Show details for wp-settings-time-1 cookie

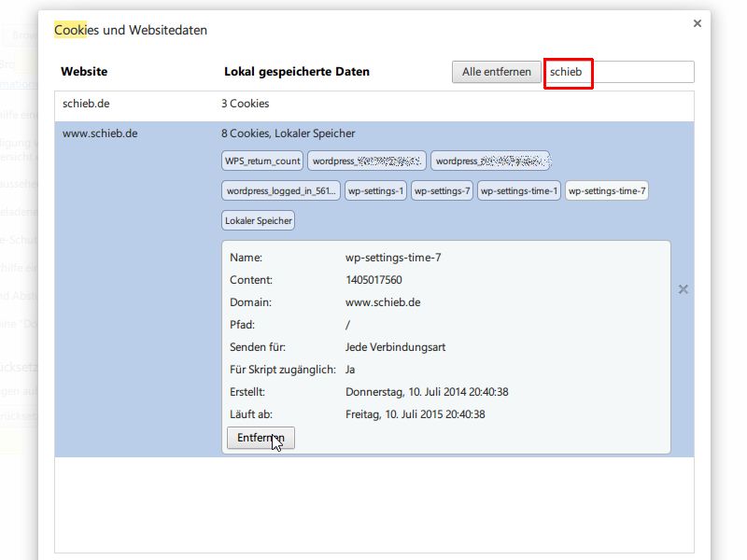tap(519, 191)
